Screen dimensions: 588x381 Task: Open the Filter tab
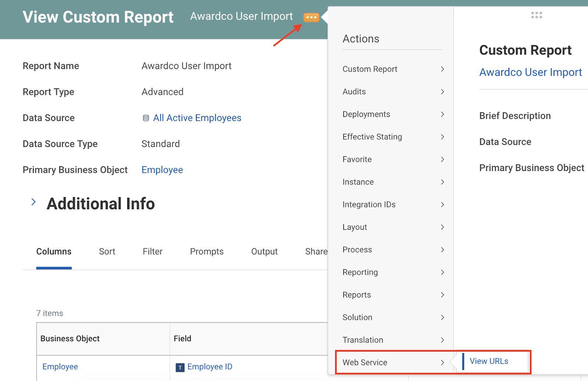(x=152, y=252)
